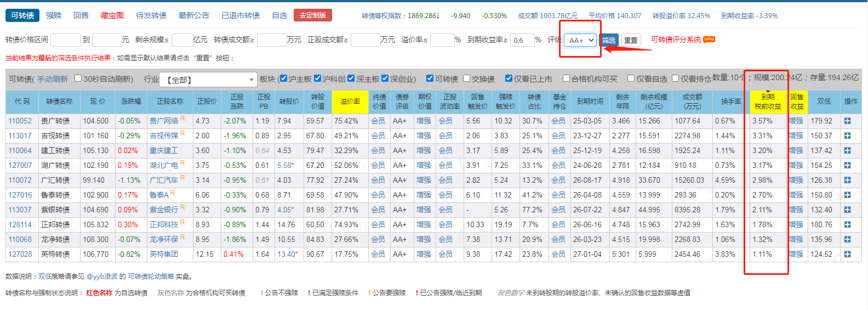
Task: Click the R icon beside 贵广网络
Action: tap(182, 119)
